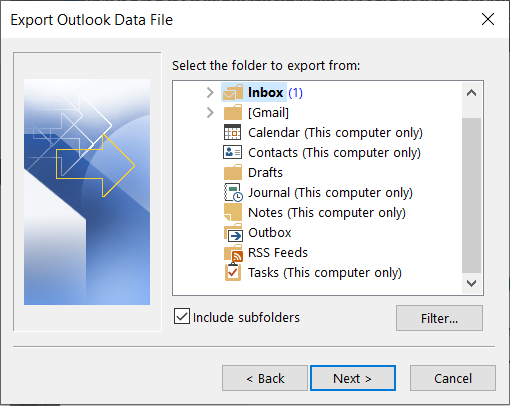Image resolution: width=510 pixels, height=406 pixels.
Task: Click the RSS Feeds orange icon
Action: pyautogui.click(x=233, y=253)
